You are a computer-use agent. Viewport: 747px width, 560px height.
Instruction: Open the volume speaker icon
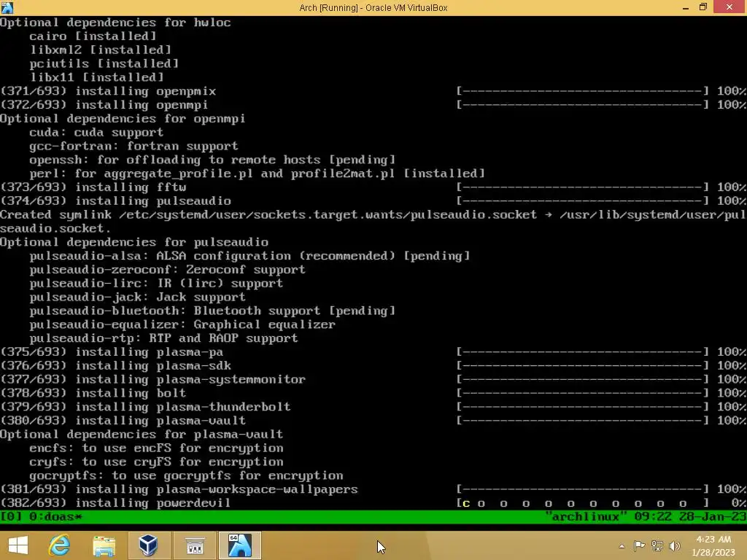(x=675, y=546)
